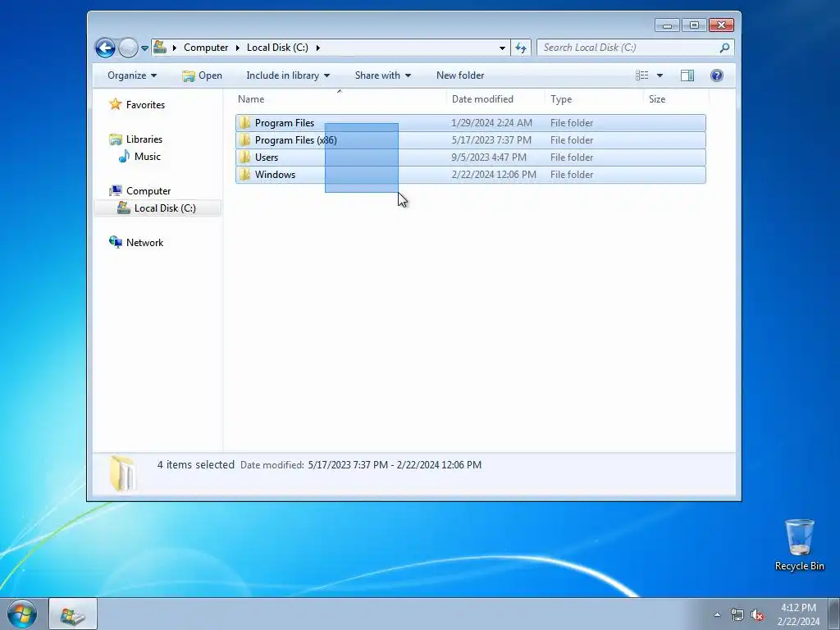Click the Windows folder name
The width and height of the screenshot is (840, 630).
(x=275, y=174)
